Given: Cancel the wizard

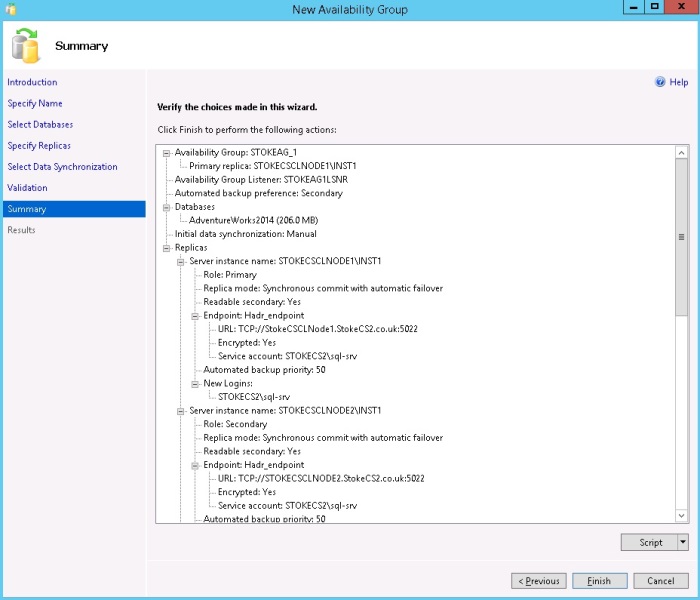Looking at the screenshot, I should click(x=661, y=581).
